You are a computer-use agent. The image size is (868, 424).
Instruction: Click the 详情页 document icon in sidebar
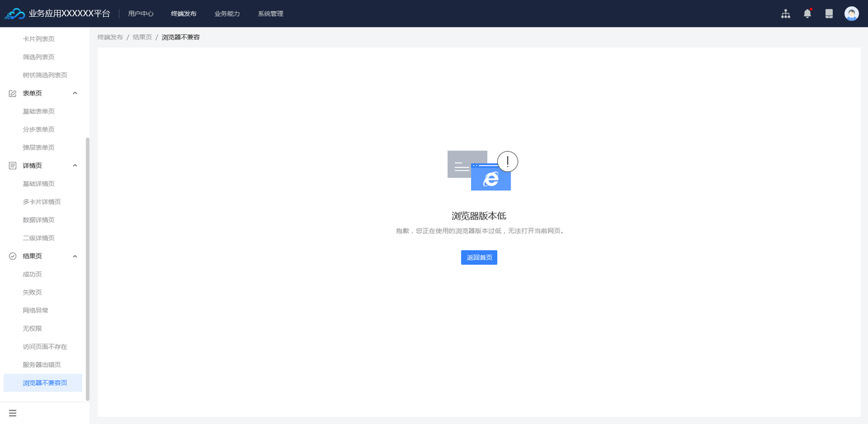[x=13, y=165]
